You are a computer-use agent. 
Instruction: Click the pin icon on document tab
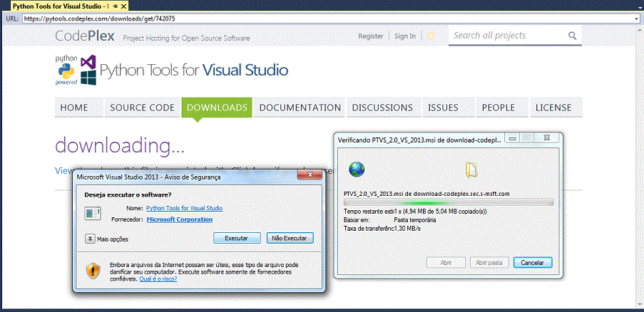tap(115, 6)
